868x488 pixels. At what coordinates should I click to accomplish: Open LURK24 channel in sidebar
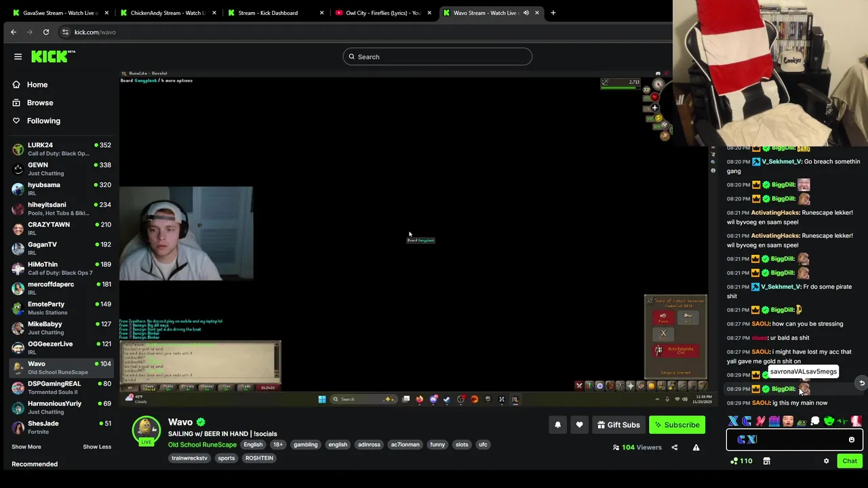click(61, 149)
